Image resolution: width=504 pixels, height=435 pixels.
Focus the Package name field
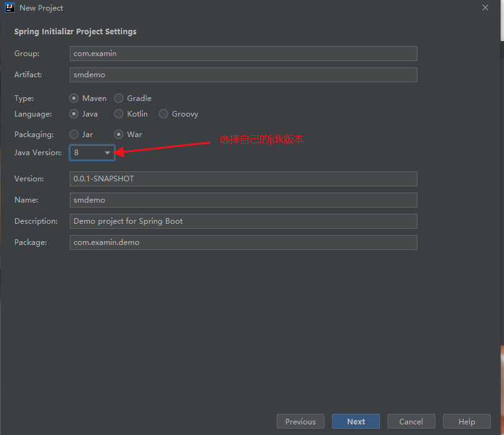point(243,242)
